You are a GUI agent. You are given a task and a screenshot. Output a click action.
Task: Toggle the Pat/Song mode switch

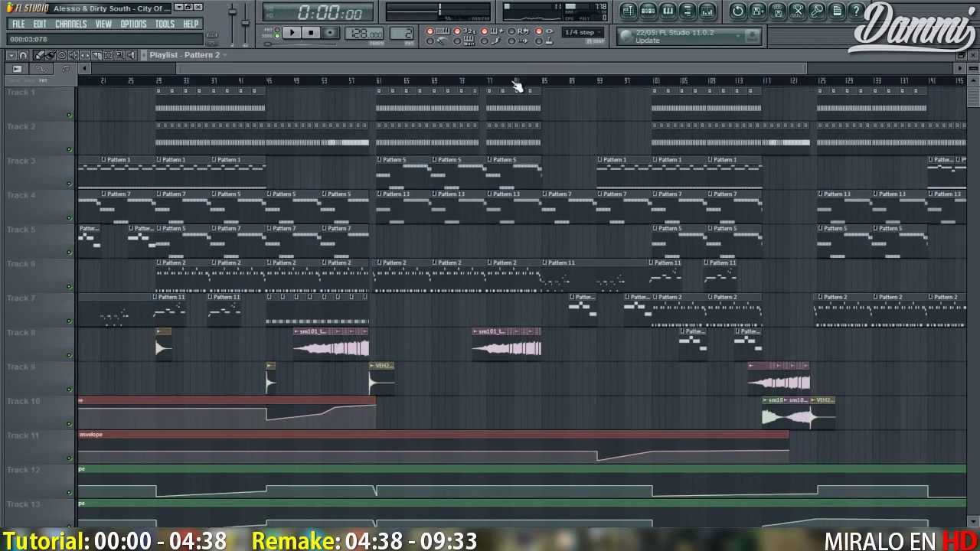click(x=277, y=32)
